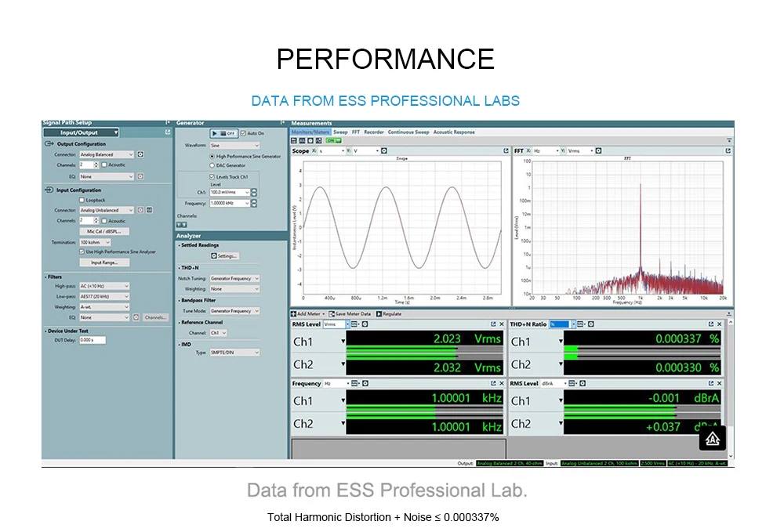
Task: Pop out the Scope graph
Action: pos(506,150)
